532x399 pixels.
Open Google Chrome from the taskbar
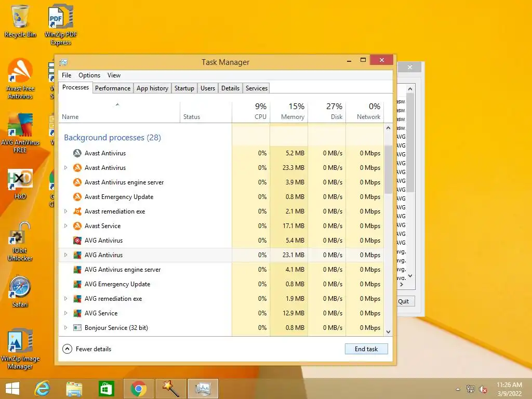click(138, 389)
